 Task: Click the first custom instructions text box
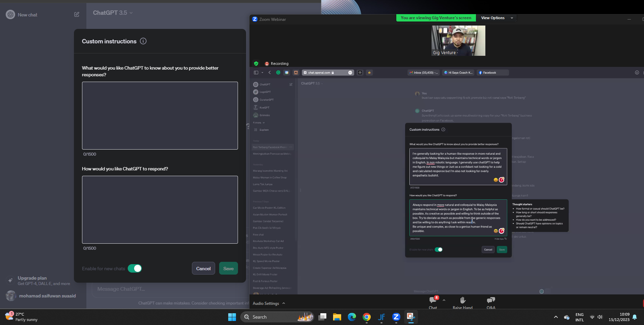(x=160, y=116)
